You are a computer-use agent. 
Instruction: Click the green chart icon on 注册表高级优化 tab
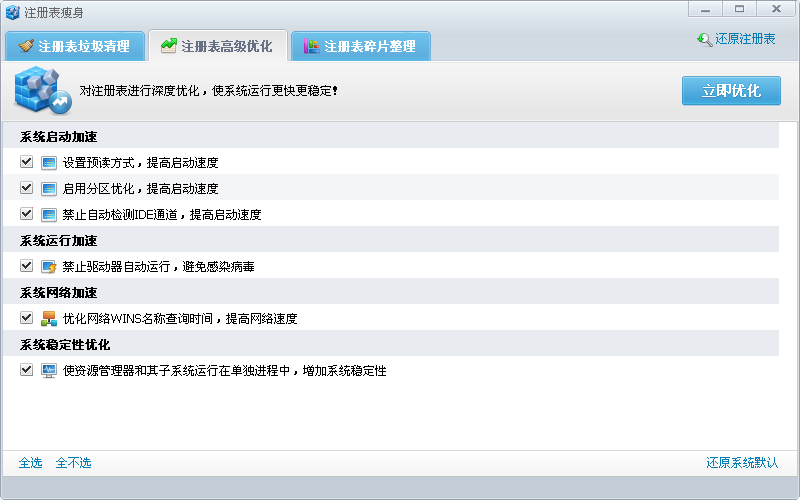(x=168, y=46)
